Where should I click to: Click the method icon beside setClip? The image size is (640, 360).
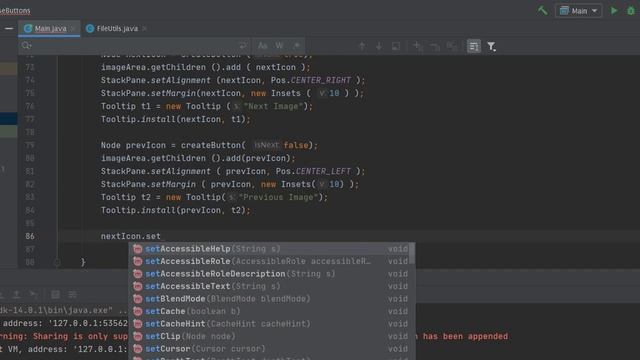(x=138, y=336)
